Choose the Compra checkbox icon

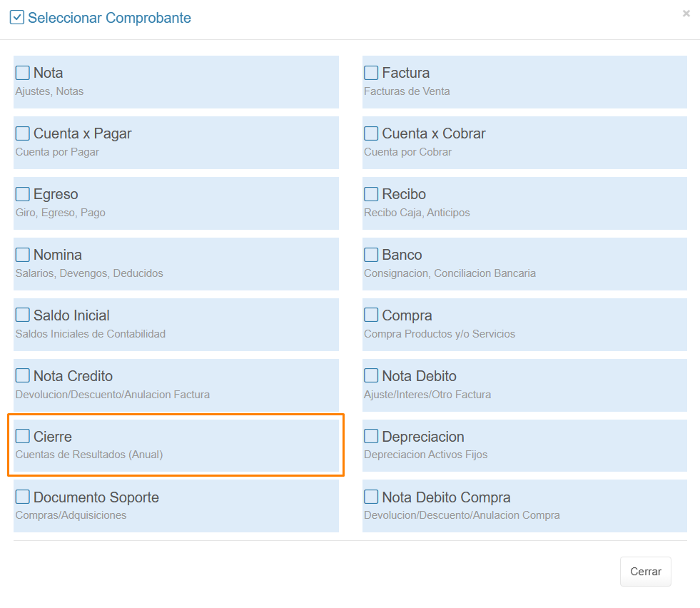pyautogui.click(x=371, y=315)
